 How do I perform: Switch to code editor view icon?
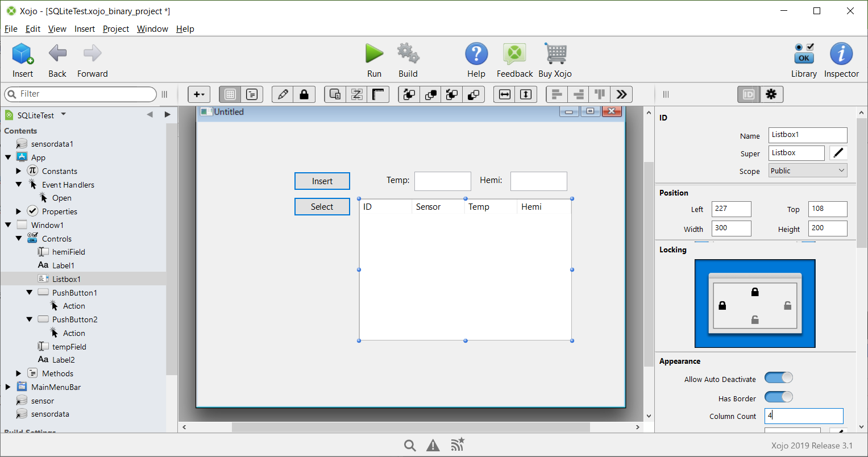251,94
